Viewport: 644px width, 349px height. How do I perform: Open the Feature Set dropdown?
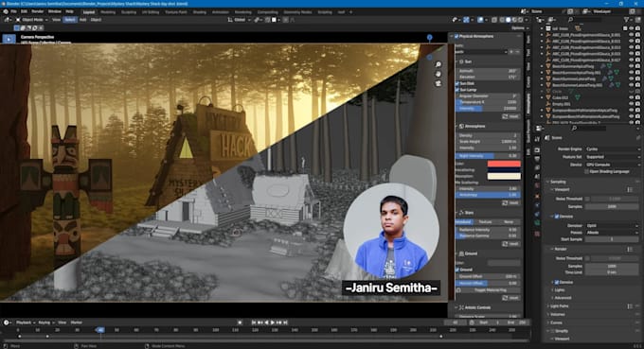[613, 157]
